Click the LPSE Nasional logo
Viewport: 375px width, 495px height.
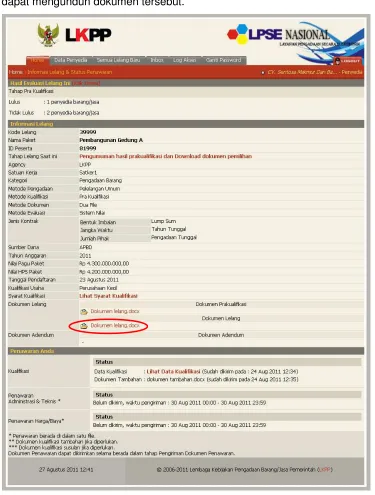click(279, 34)
